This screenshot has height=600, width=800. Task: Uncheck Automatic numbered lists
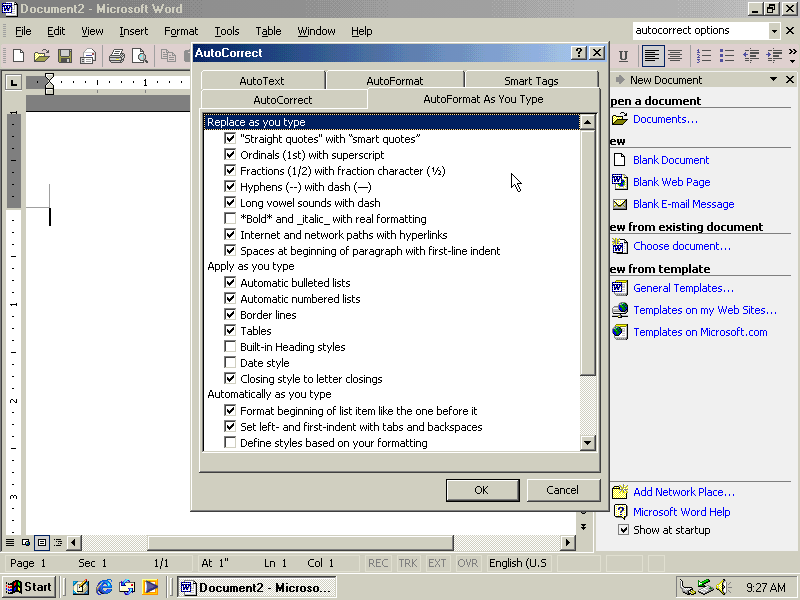(230, 298)
